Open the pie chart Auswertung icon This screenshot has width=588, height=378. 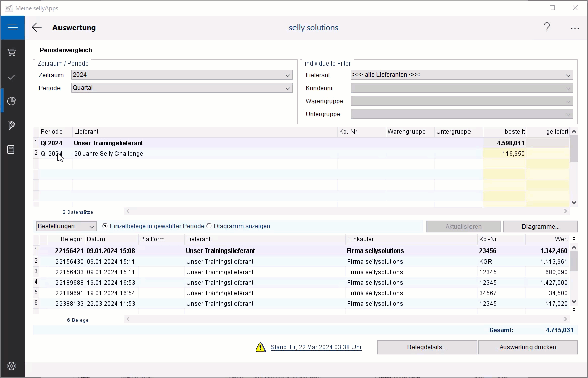tap(12, 101)
